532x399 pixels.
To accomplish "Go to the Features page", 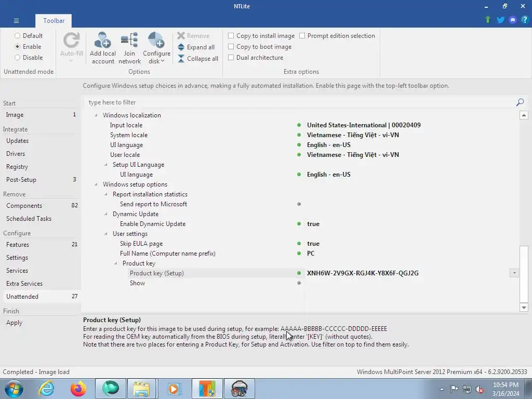I will pyautogui.click(x=41, y=245).
